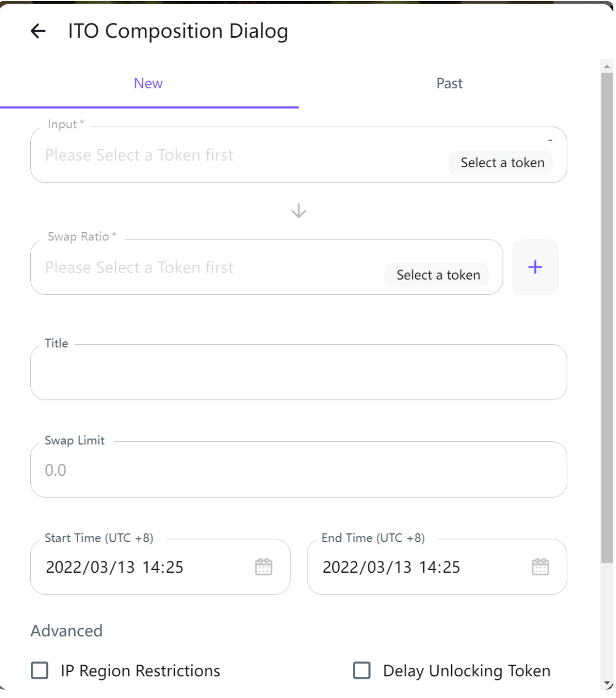Image resolution: width=616 pixels, height=698 pixels.
Task: Go back using the arrow icon
Action: [38, 31]
